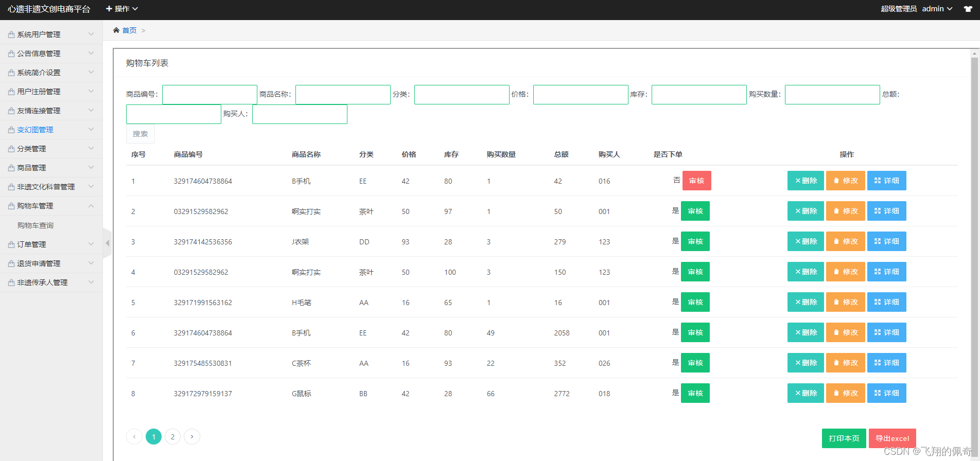Click the 商品编号 search field
The height and width of the screenshot is (461, 980).
(209, 95)
